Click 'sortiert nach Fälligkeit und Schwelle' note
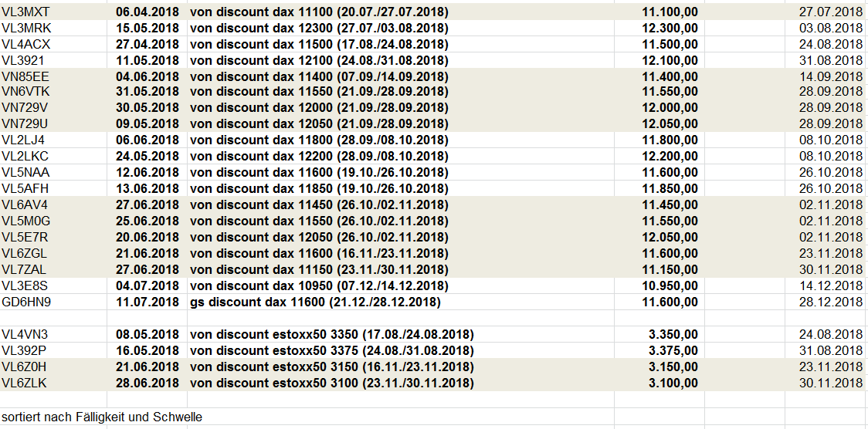This screenshot has width=868, height=429. pyautogui.click(x=102, y=417)
